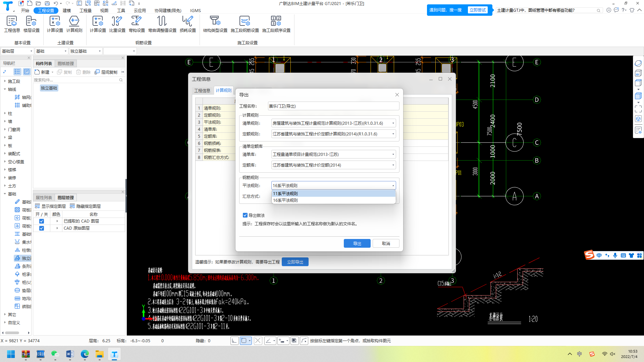Launch Word from the taskbar
This screenshot has height=362, width=644.
click(70, 354)
